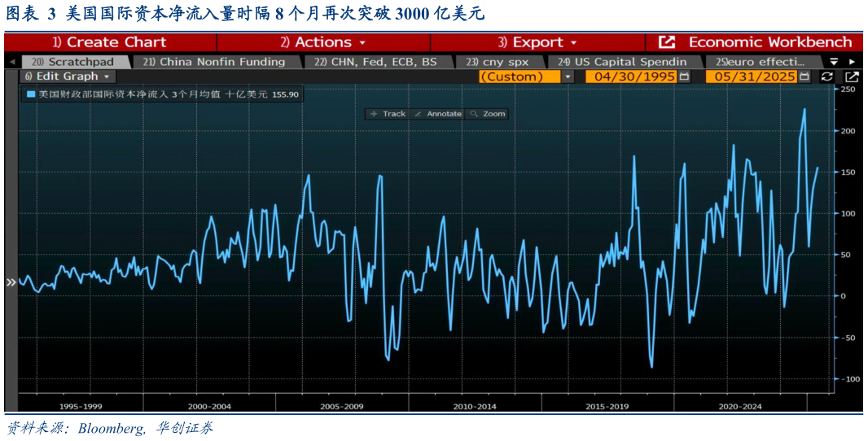Open chart in new window icon

(852, 76)
